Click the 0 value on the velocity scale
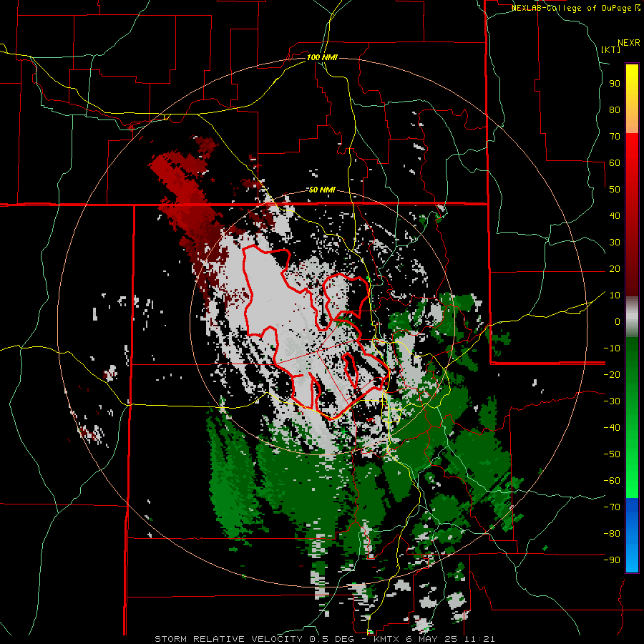The height and width of the screenshot is (644, 644). tap(618, 321)
